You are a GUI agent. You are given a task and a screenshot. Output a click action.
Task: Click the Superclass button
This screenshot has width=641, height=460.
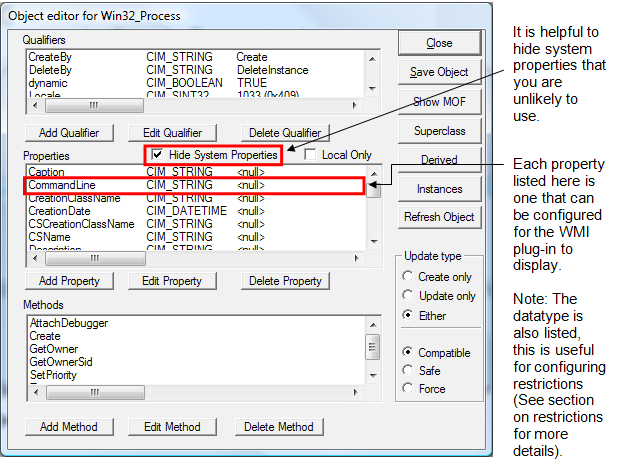click(439, 131)
